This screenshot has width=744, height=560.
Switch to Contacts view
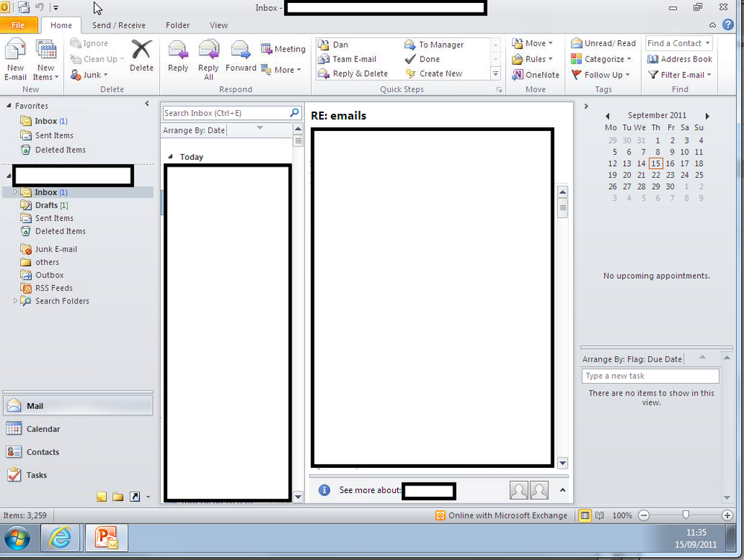78,452
